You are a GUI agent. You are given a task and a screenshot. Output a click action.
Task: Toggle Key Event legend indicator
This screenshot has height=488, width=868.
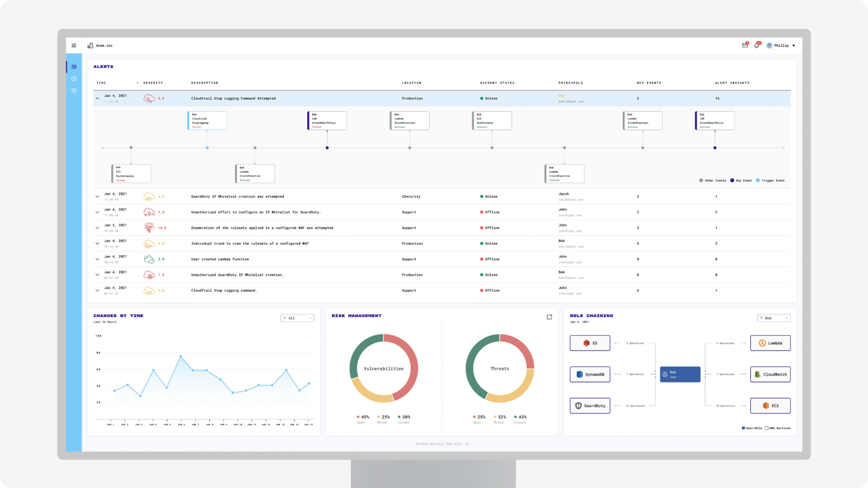[x=732, y=181]
